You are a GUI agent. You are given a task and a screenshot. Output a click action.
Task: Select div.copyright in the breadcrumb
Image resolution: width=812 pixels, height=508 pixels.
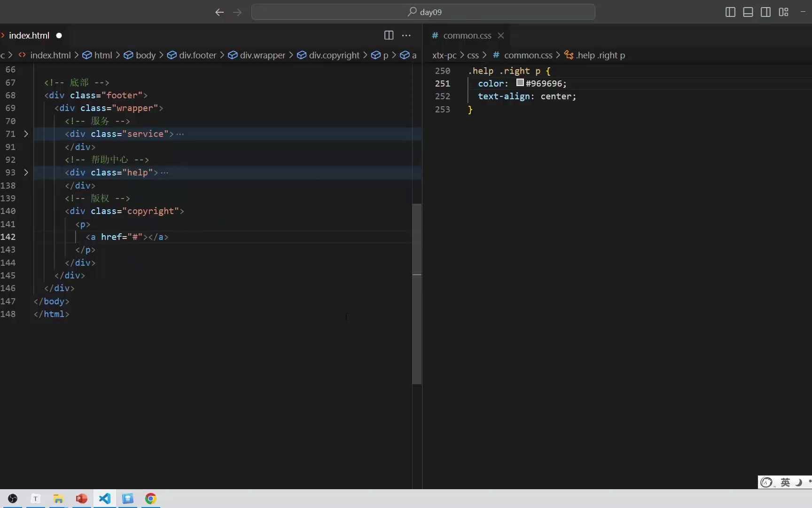pos(334,55)
